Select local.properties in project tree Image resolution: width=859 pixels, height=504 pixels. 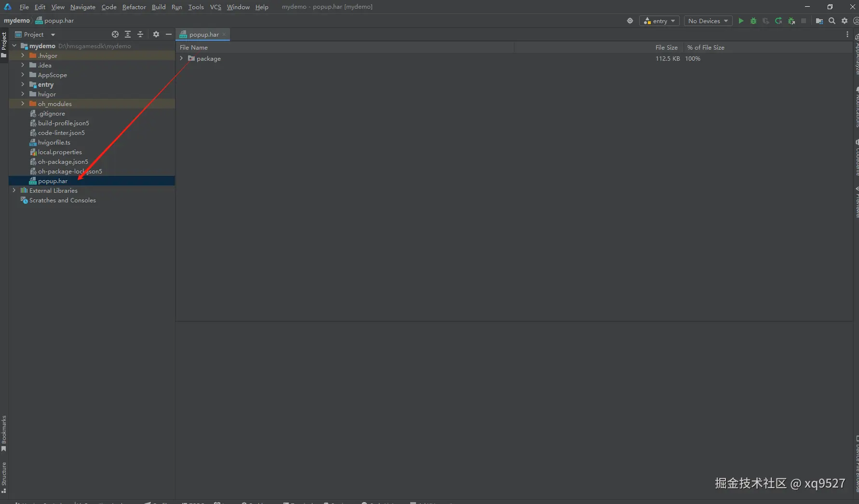(60, 152)
